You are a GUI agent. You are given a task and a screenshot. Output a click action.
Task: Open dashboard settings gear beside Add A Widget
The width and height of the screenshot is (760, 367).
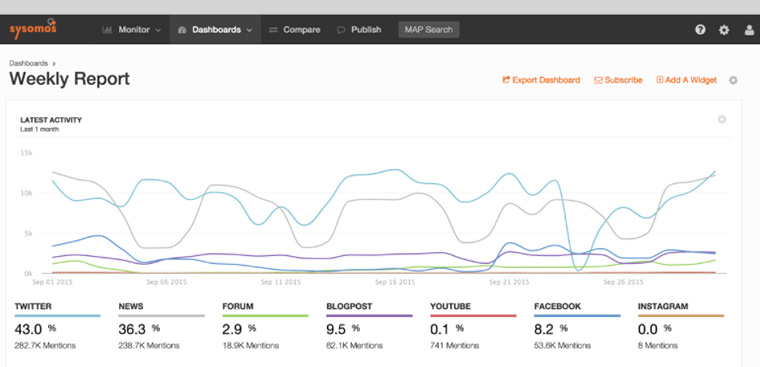coord(733,80)
